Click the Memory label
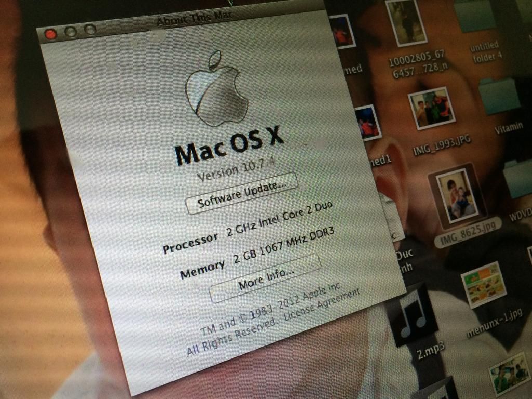Viewport: 532px width, 399px height. (x=203, y=269)
